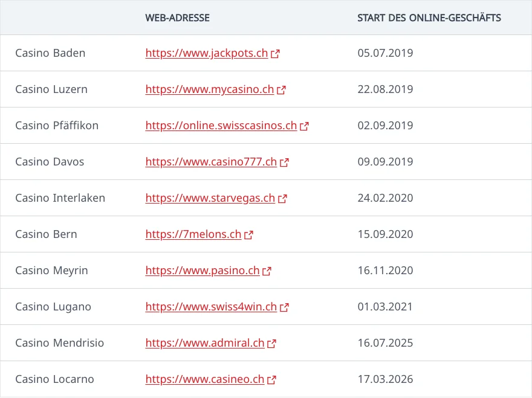This screenshot has height=398, width=532.
Task: Open the swiss4win.ch link
Action: (211, 307)
